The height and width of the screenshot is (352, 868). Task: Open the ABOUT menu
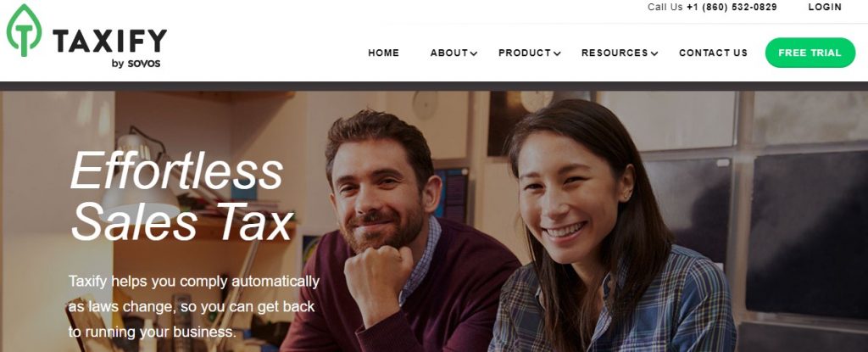click(449, 53)
